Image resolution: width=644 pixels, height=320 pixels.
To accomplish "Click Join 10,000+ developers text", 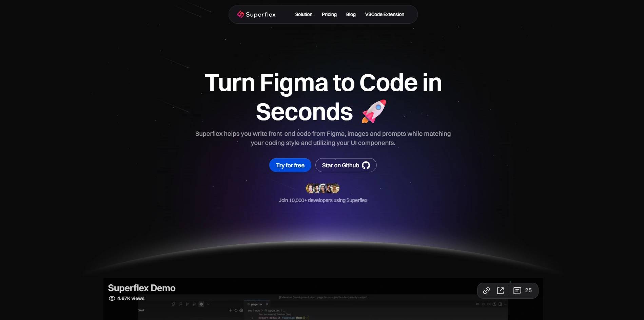I will point(323,200).
